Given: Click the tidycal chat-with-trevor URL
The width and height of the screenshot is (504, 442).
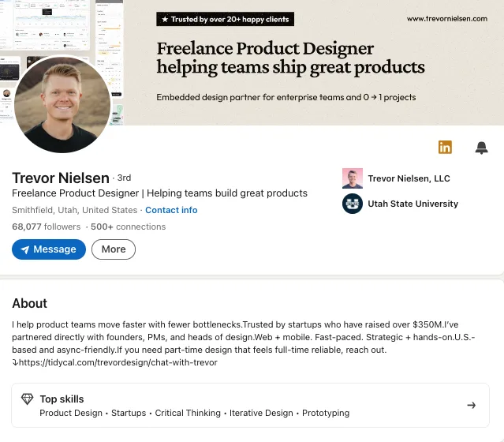Looking at the screenshot, I should click(x=118, y=362).
